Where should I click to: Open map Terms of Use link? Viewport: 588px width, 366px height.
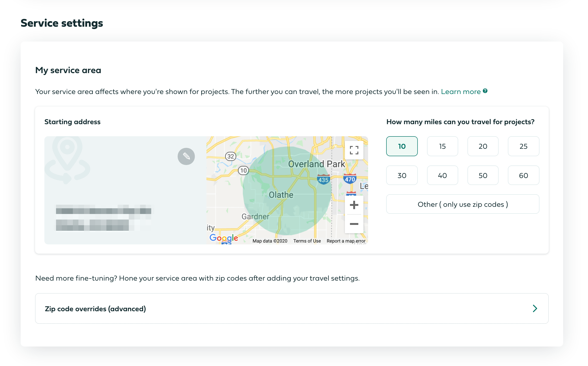307,241
